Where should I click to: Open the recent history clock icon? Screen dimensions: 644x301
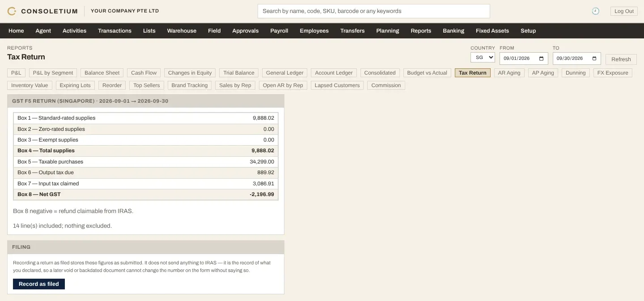click(595, 11)
